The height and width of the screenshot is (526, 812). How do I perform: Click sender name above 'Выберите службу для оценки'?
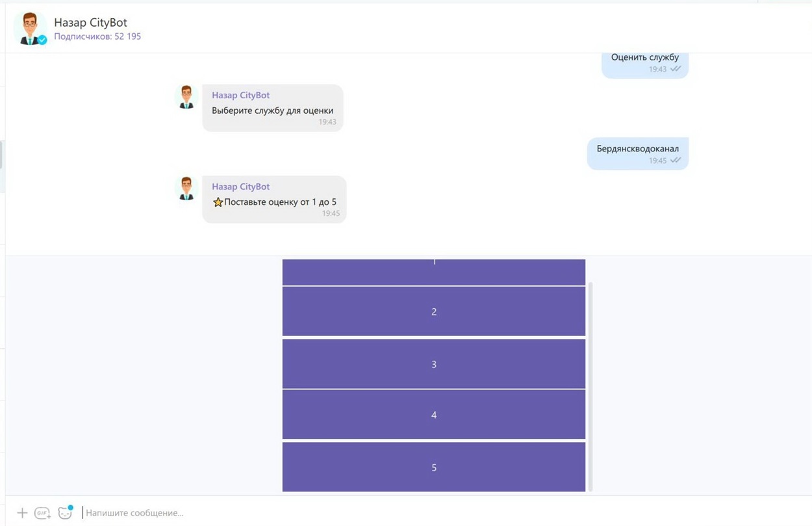(x=240, y=95)
